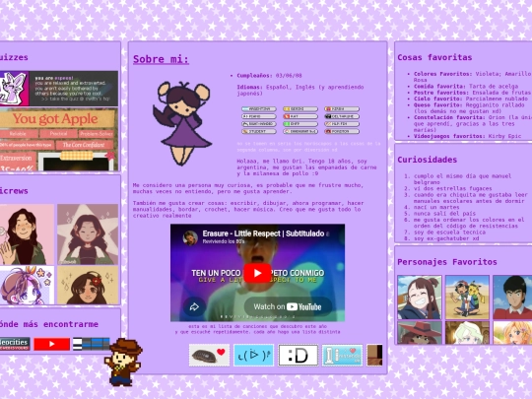Click the Poseidon badge
The width and height of the screenshot is (532, 399).
pyautogui.click(x=342, y=131)
